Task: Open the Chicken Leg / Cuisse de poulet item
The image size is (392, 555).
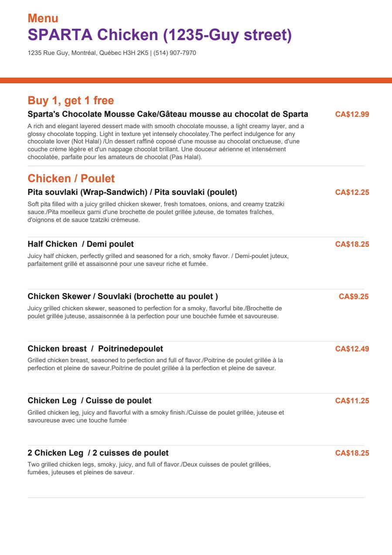Action: click(x=90, y=401)
